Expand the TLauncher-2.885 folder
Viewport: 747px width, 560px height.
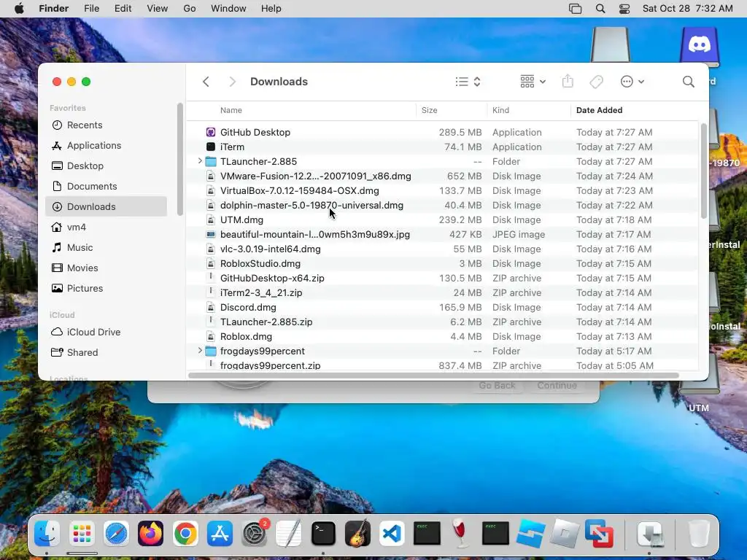(200, 161)
